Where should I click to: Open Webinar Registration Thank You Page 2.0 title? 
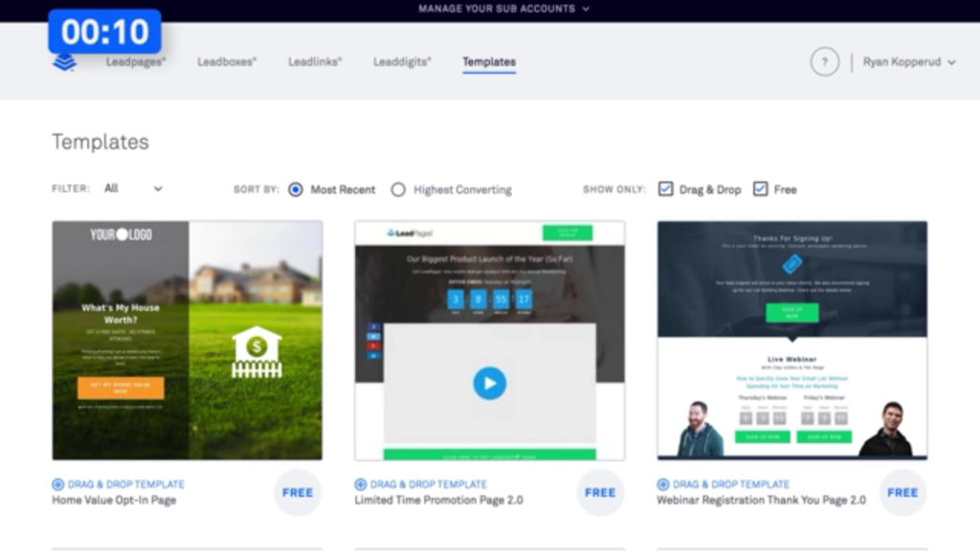click(x=761, y=500)
